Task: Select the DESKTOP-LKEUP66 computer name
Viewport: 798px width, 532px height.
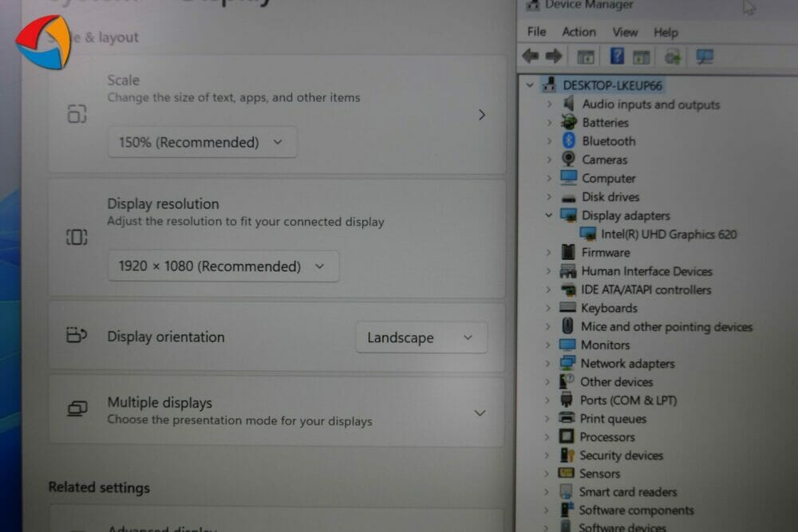Action: click(612, 85)
